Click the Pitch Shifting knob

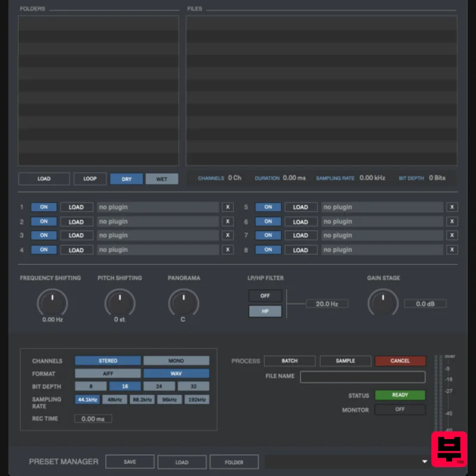click(x=120, y=303)
